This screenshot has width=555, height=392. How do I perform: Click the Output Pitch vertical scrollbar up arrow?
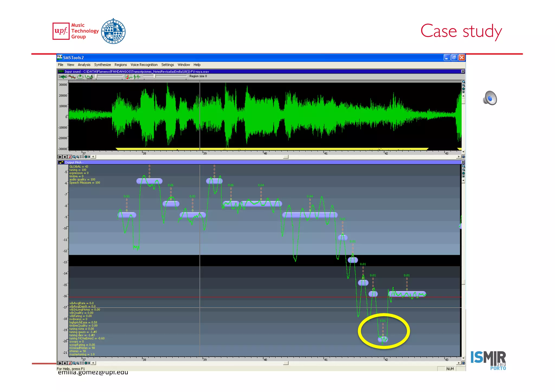click(463, 180)
